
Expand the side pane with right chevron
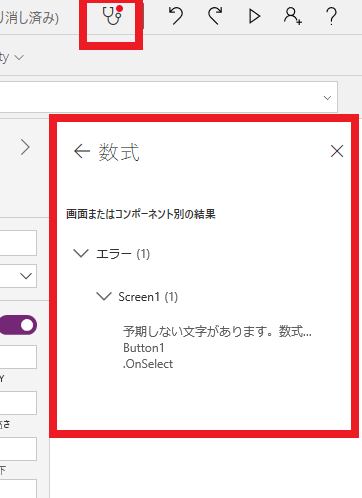(25, 147)
